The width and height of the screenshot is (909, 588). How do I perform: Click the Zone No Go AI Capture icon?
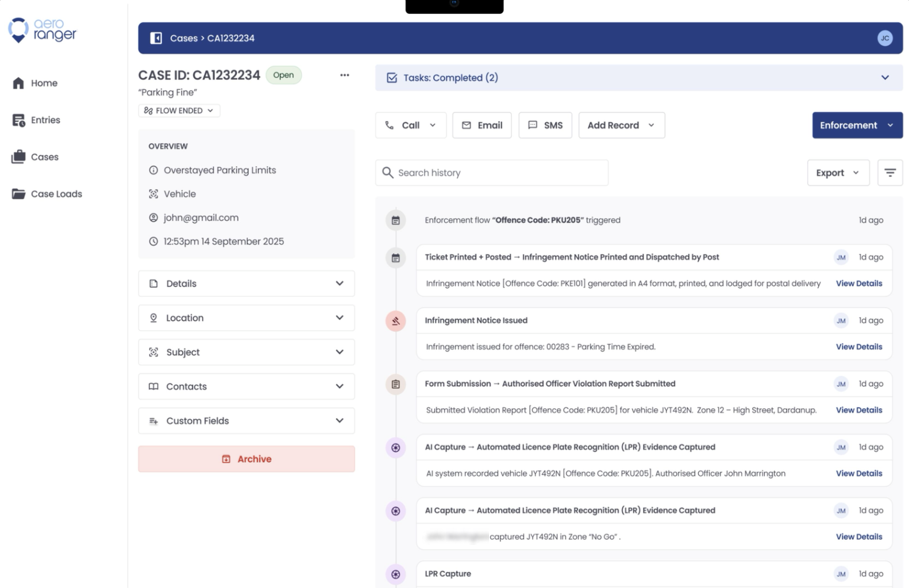[396, 511]
